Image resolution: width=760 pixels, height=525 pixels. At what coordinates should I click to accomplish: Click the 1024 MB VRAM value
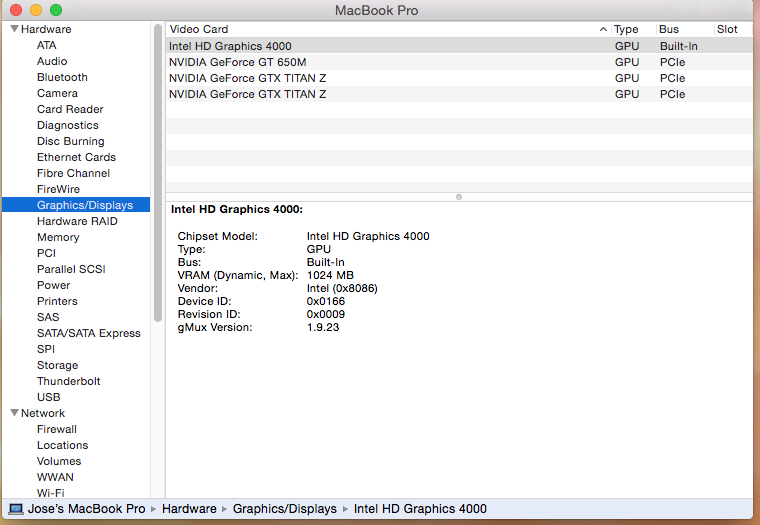(x=330, y=275)
